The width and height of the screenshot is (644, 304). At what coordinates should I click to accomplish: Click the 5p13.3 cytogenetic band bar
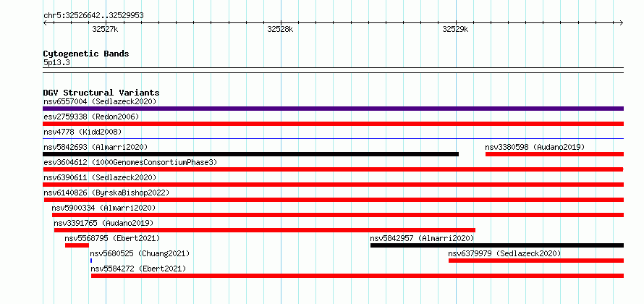[333, 70]
